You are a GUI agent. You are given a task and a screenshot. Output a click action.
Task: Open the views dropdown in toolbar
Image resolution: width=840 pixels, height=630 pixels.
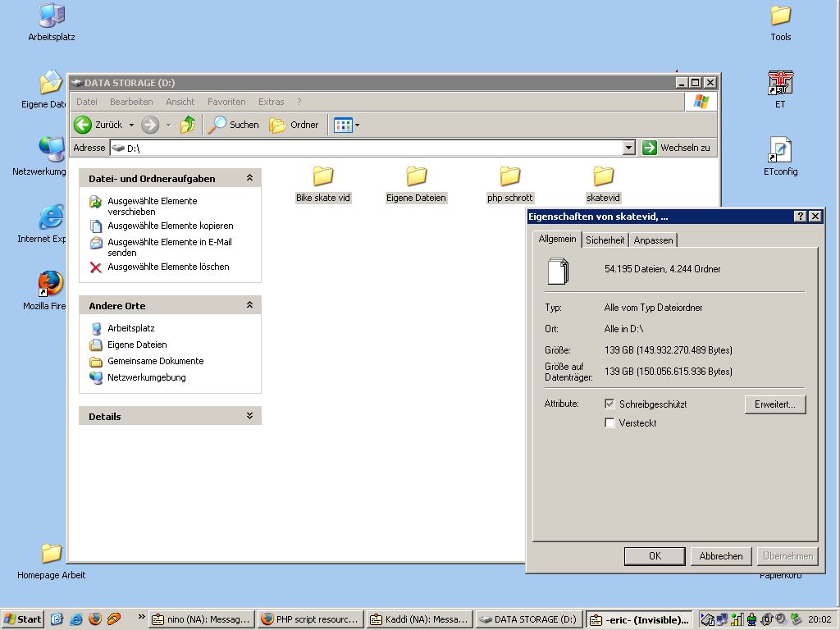tap(347, 125)
